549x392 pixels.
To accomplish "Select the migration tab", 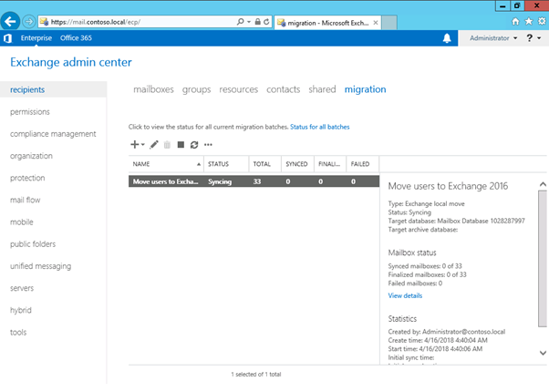I will (365, 89).
